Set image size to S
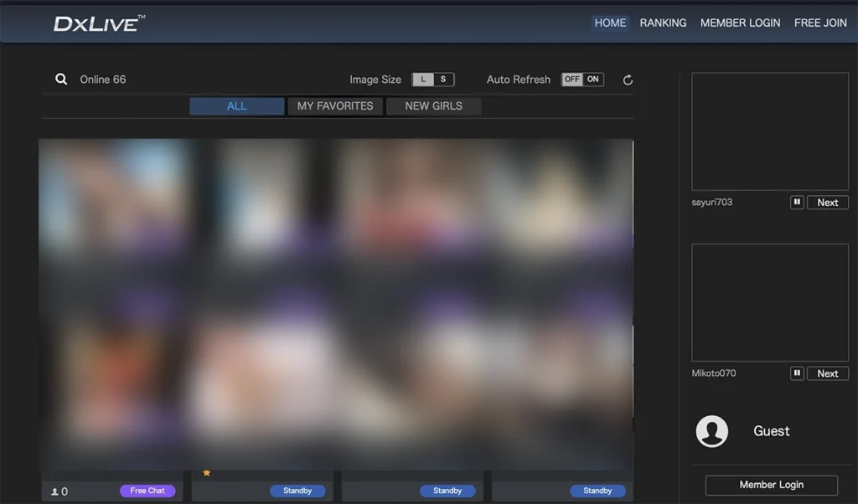858x504 pixels. pos(443,80)
